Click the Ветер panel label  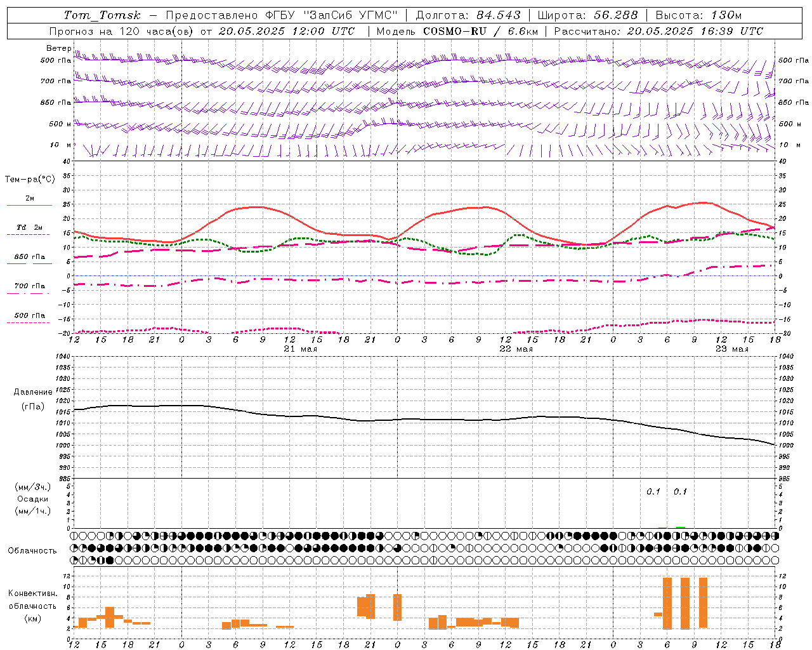(58, 48)
